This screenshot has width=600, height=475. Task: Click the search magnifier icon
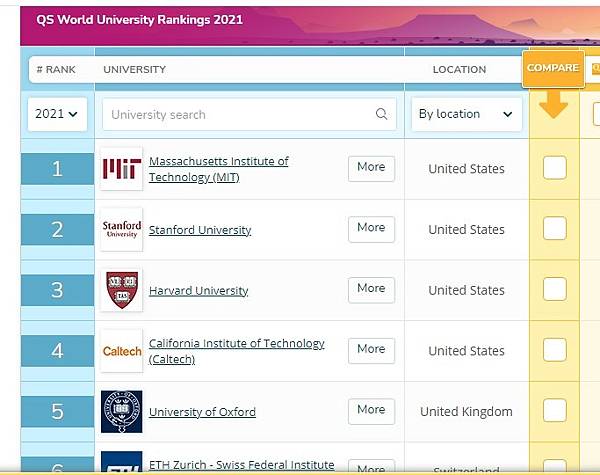382,114
